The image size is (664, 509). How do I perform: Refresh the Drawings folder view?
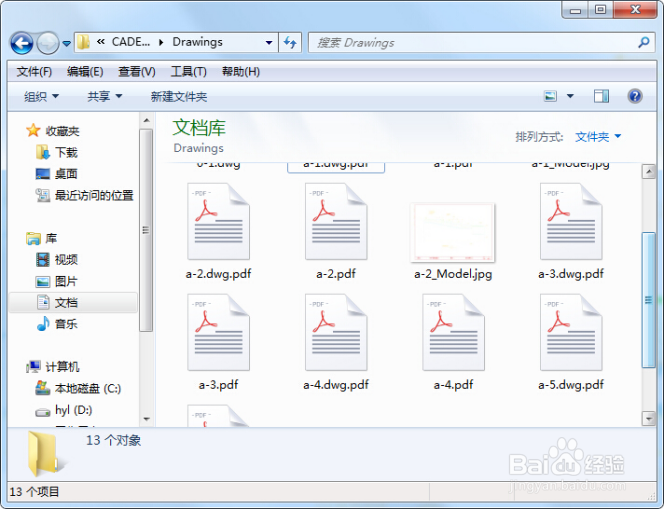coord(290,42)
